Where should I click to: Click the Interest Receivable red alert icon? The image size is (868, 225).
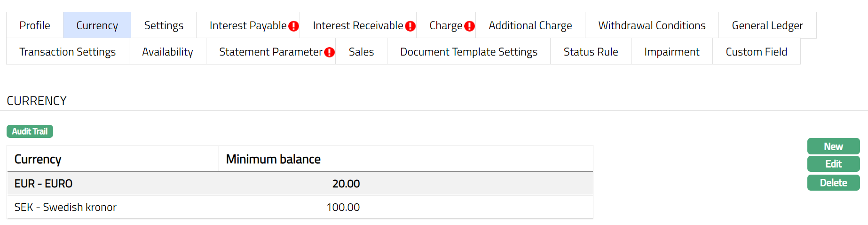point(410,26)
